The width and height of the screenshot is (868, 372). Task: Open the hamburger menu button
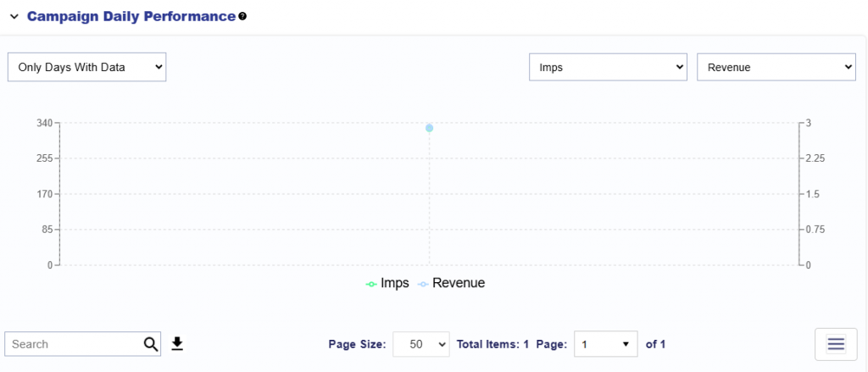click(x=836, y=344)
